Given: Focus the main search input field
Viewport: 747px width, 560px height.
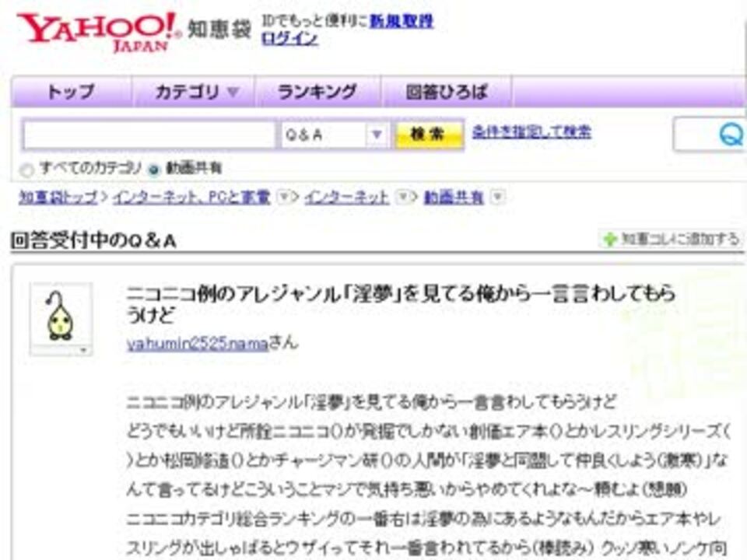Looking at the screenshot, I should coord(149,135).
